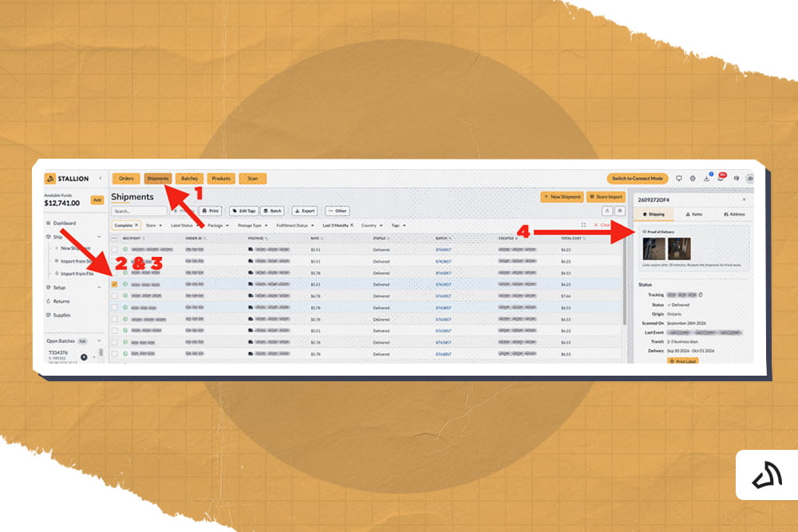Open the second proof of delivery photo
Image resolution: width=798 pixels, height=532 pixels.
679,249
